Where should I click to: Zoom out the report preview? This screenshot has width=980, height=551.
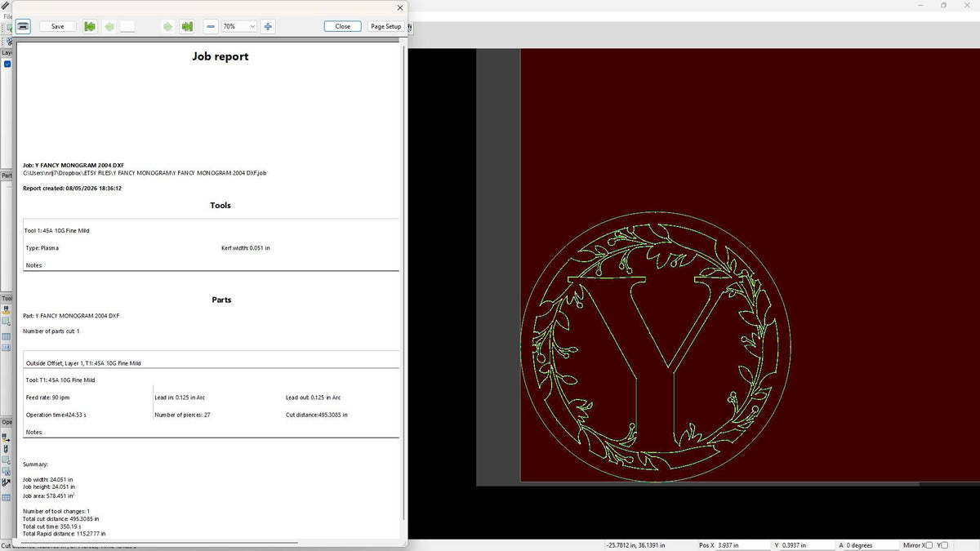tap(211, 26)
